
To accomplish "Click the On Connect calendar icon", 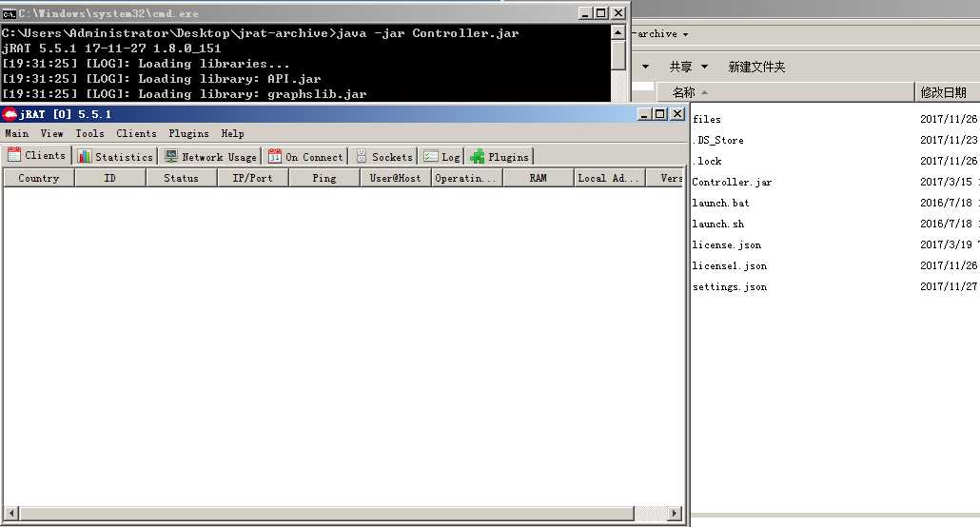I will click(x=275, y=156).
